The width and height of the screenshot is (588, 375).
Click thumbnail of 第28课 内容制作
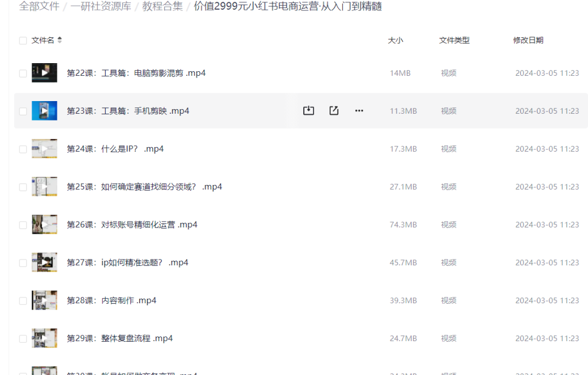44,300
